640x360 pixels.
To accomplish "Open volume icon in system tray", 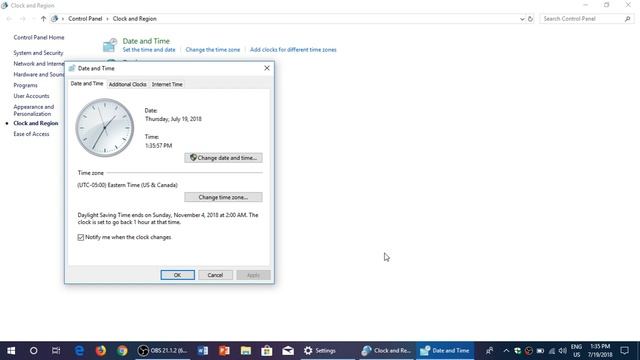I will coord(562,351).
